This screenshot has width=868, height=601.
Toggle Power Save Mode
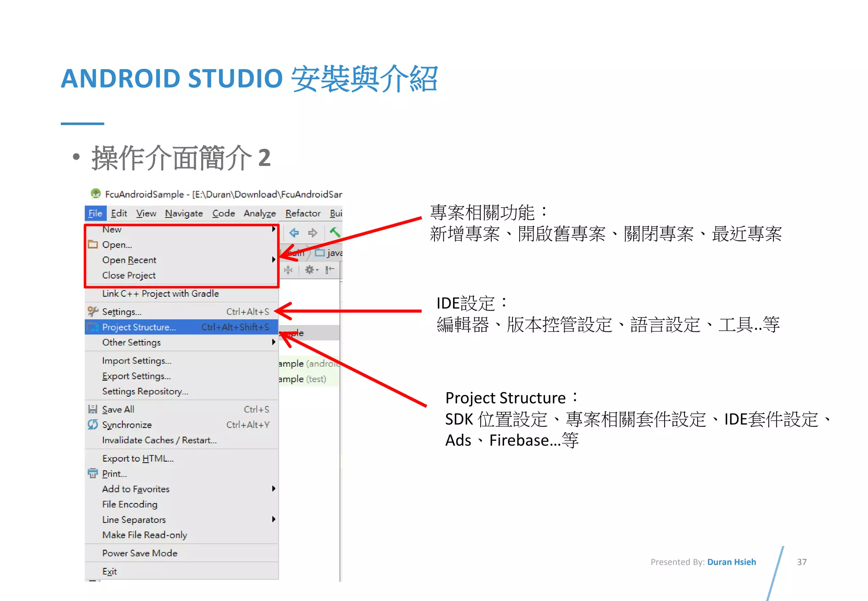pyautogui.click(x=181, y=553)
